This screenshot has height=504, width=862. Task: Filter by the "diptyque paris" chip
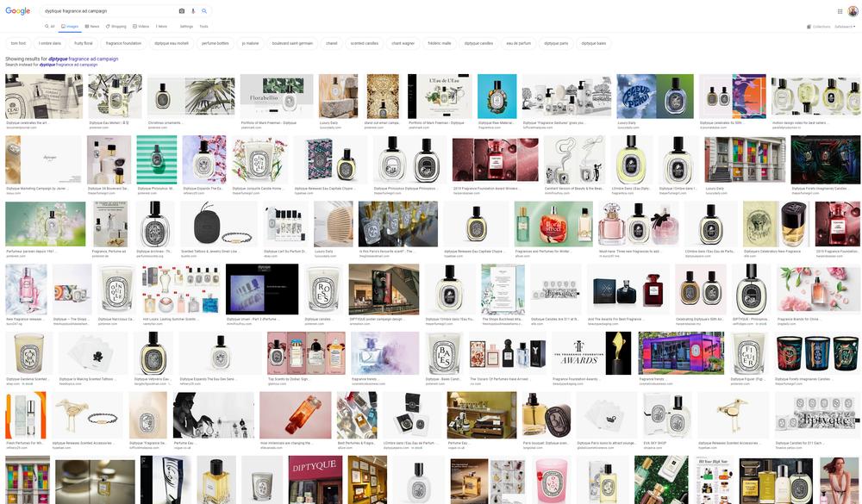[x=556, y=43]
